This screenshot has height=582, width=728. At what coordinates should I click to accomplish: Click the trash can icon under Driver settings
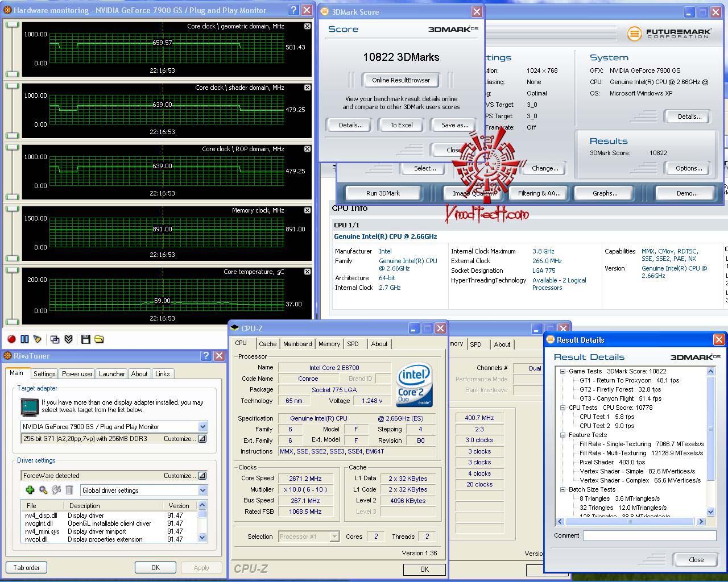point(69,490)
